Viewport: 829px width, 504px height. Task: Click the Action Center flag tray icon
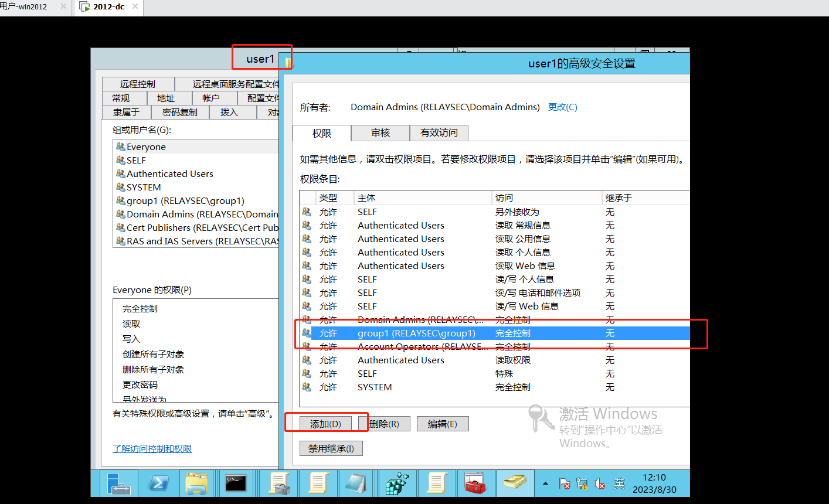click(565, 483)
